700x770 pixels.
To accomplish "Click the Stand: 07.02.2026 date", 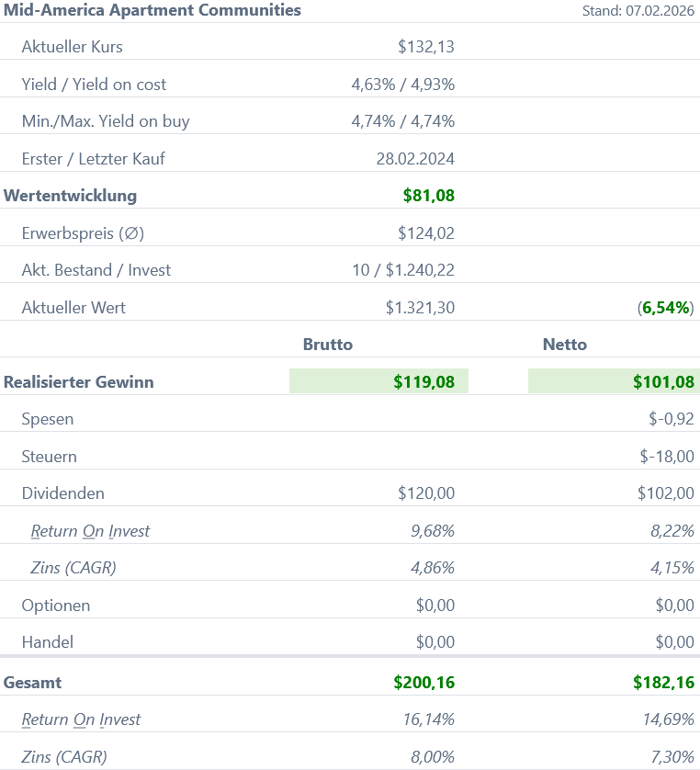I will pyautogui.click(x=638, y=11).
